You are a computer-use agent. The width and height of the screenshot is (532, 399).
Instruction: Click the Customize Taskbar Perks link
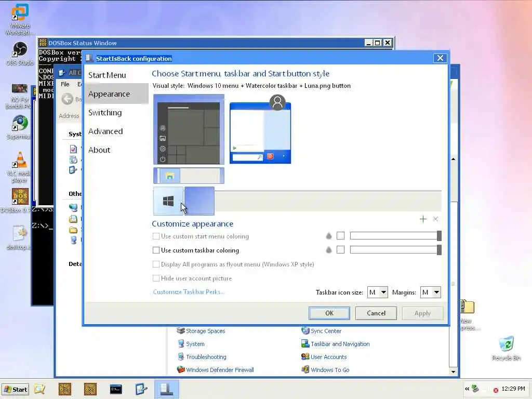[189, 292]
